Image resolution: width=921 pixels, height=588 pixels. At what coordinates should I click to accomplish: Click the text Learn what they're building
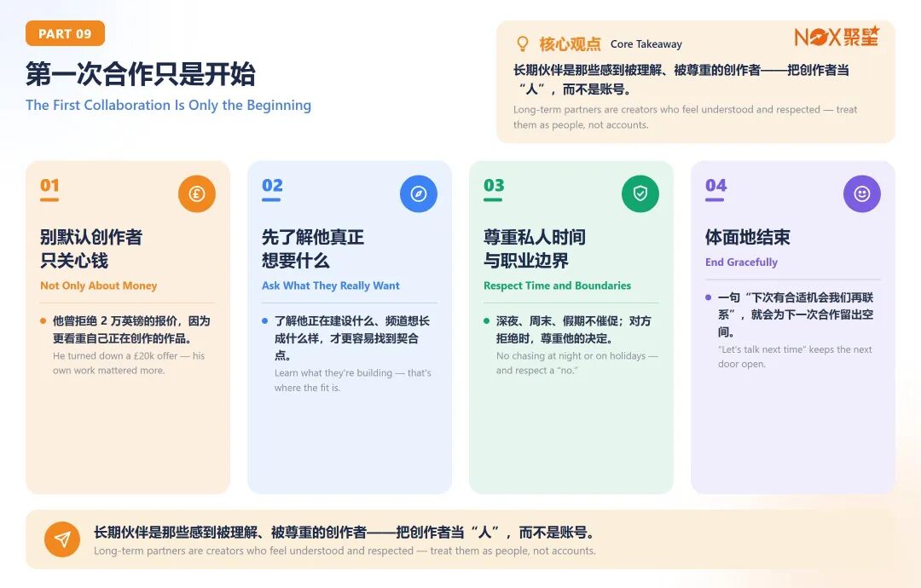352,380
